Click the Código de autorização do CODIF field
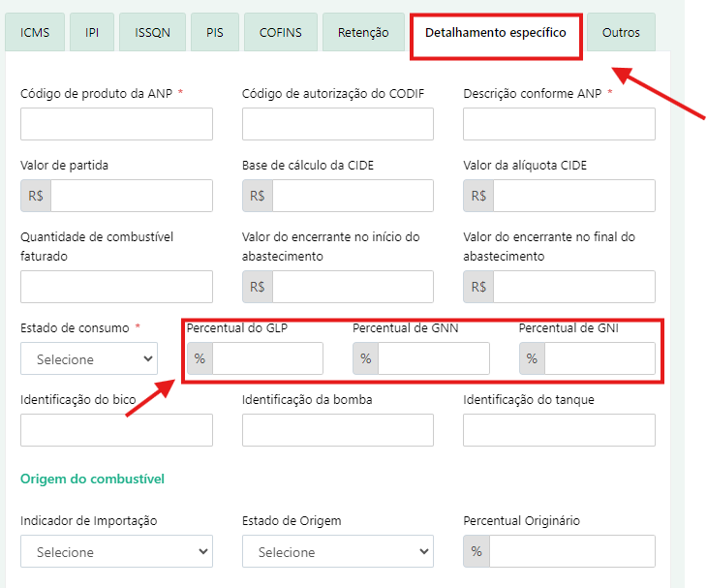707x588 pixels. pos(338,124)
